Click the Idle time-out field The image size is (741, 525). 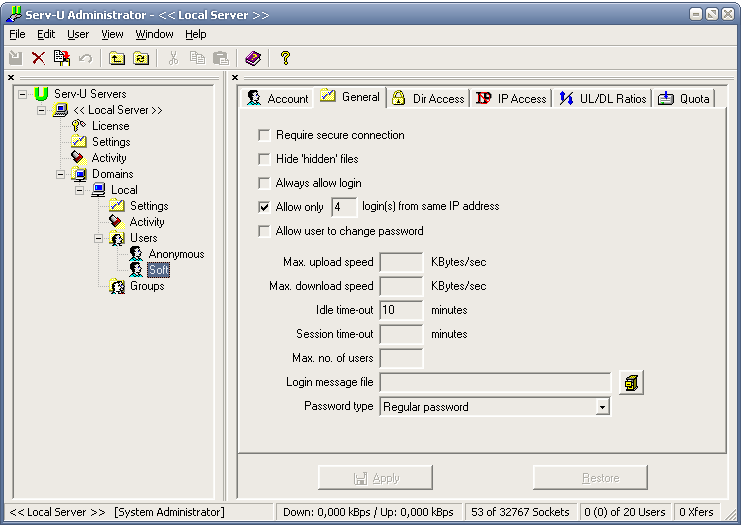[401, 310]
